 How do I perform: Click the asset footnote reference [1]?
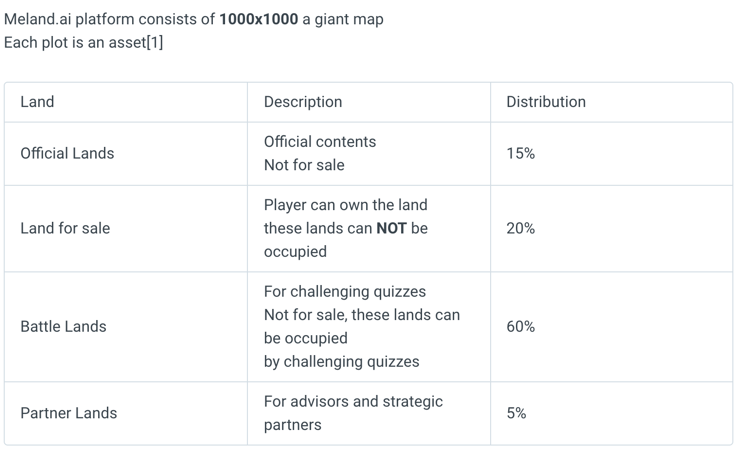coord(155,43)
